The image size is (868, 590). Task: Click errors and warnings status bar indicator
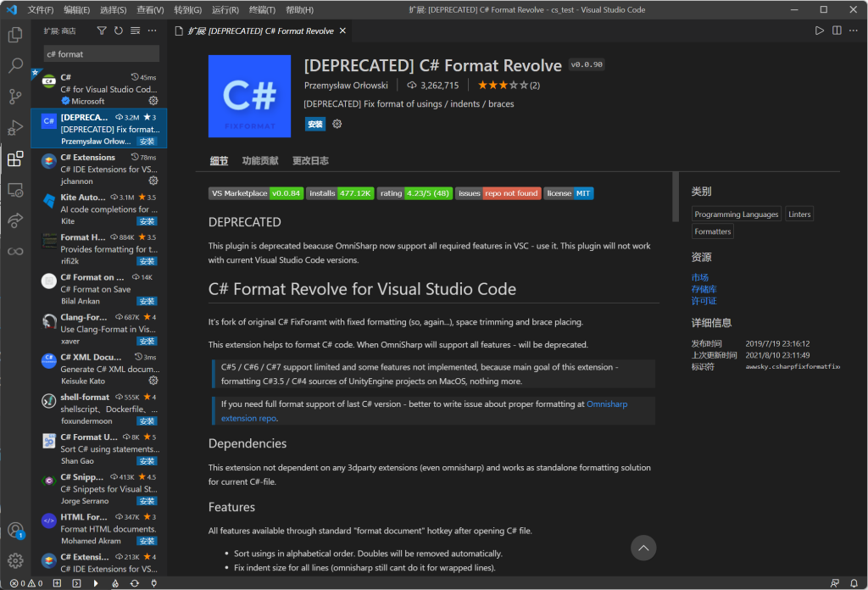[x=26, y=583]
